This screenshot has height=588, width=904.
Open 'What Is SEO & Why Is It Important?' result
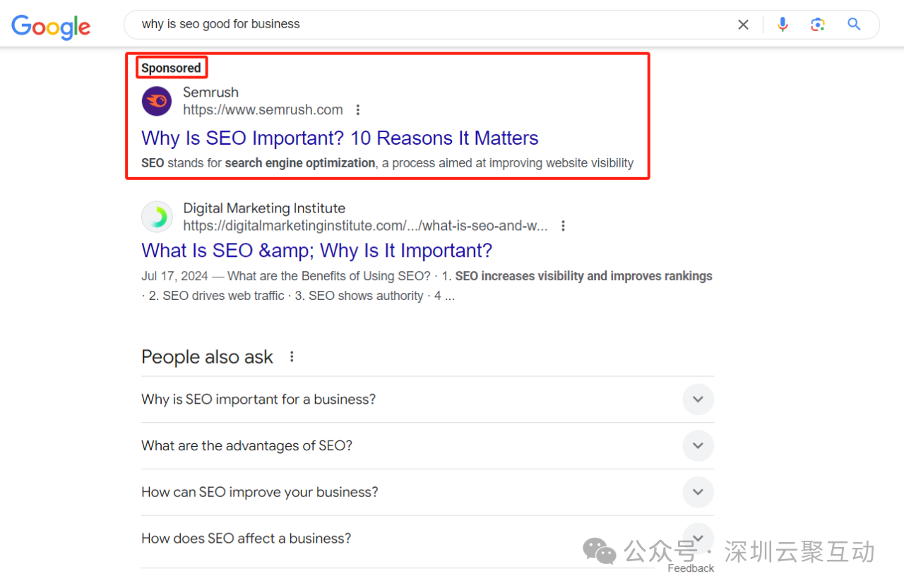(316, 251)
